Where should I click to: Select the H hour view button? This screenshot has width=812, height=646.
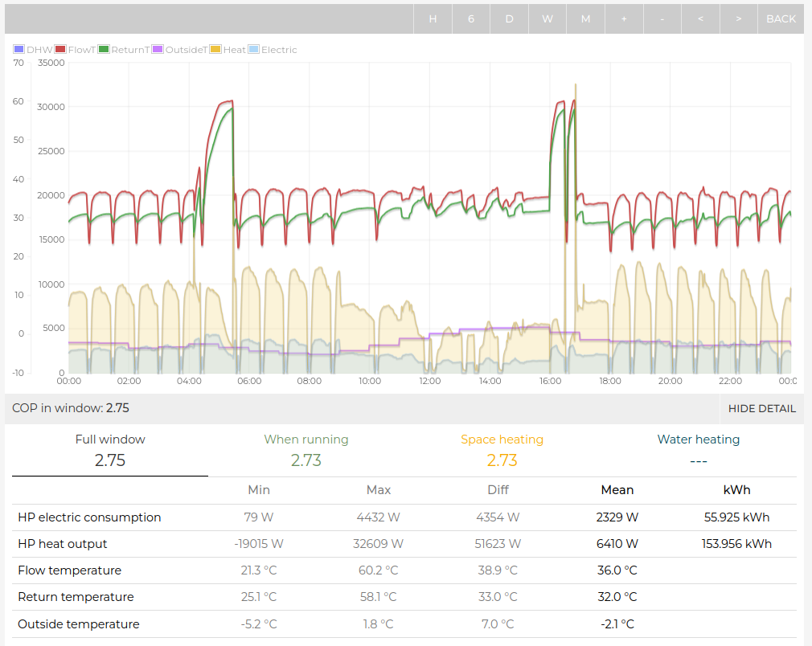point(433,18)
